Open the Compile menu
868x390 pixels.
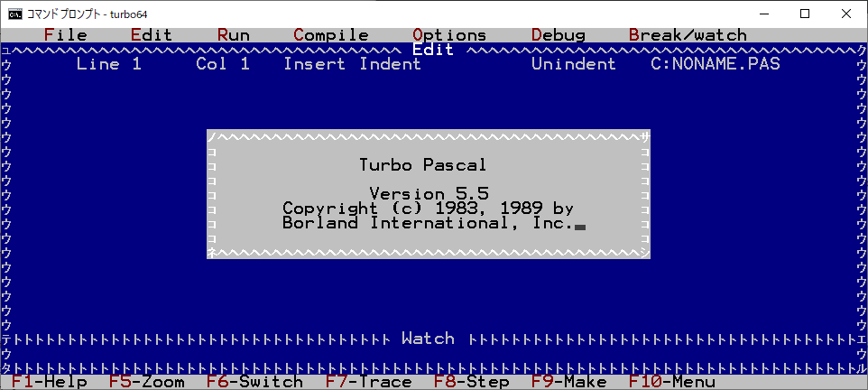331,35
